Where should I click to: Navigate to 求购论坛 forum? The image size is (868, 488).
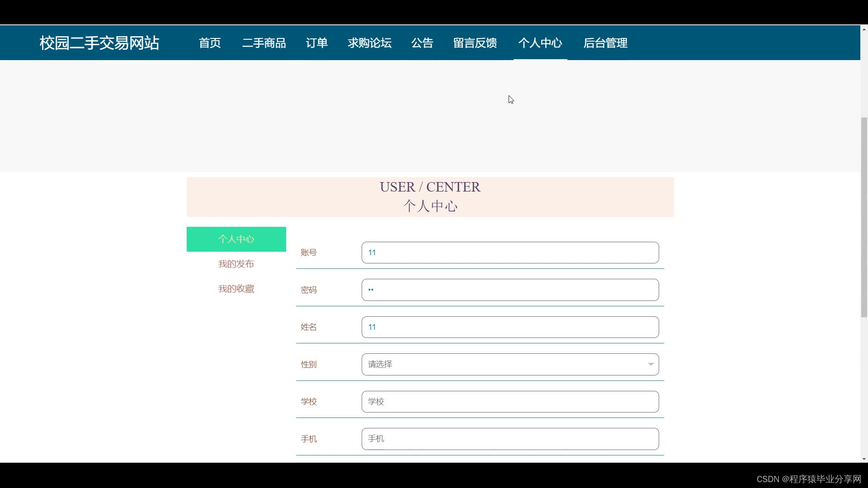pos(369,43)
